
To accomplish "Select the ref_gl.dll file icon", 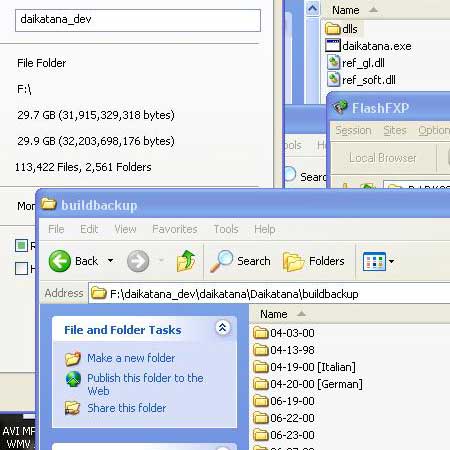I will [x=333, y=63].
